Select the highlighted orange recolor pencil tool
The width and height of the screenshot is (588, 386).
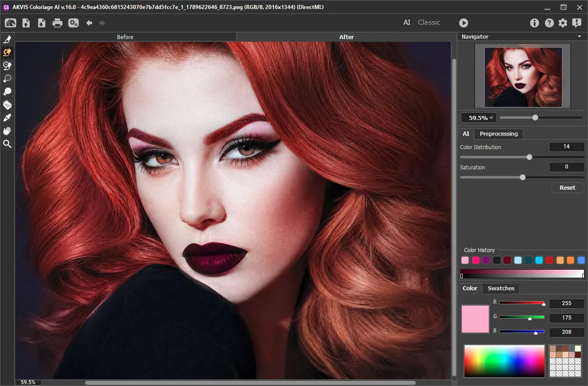coord(7,53)
